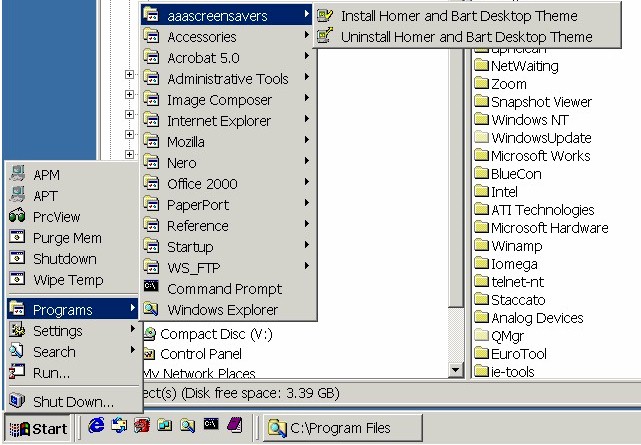641x445 pixels.
Task: Run the Purge Mem shortcut
Action: (72, 238)
